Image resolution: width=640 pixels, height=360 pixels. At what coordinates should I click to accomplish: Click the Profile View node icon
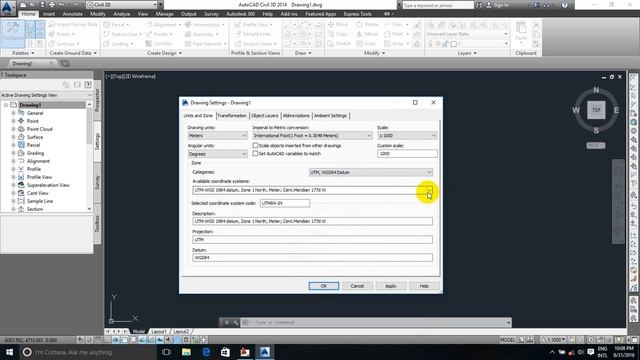tap(21, 177)
